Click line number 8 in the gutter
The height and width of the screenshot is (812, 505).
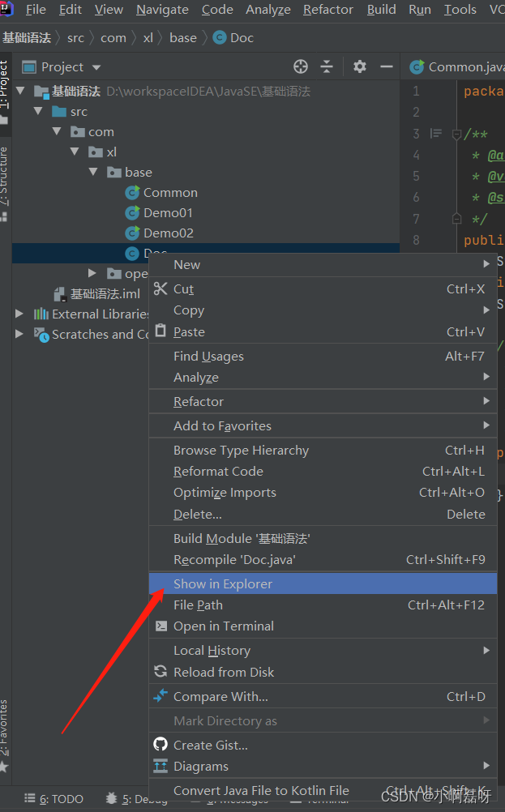[x=416, y=240]
